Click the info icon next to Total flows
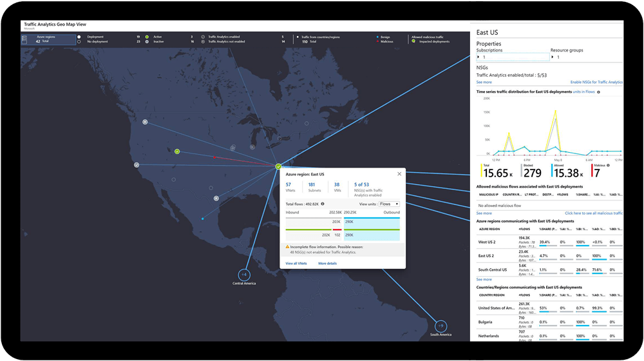This screenshot has width=644, height=361. click(x=323, y=204)
